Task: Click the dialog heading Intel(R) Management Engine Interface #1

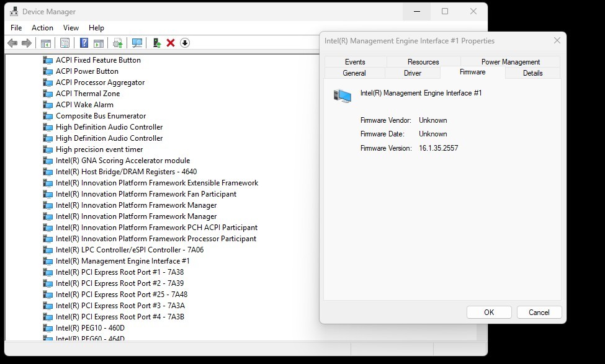Action: (x=421, y=93)
